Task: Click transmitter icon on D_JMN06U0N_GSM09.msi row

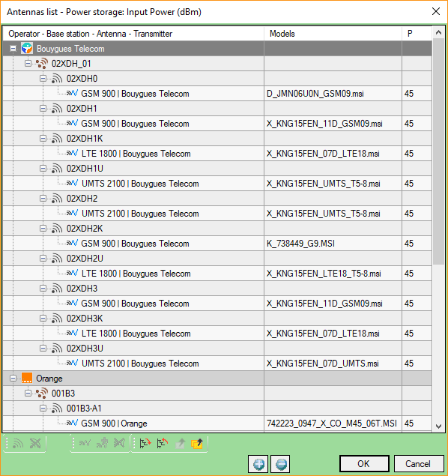Action: pyautogui.click(x=72, y=93)
